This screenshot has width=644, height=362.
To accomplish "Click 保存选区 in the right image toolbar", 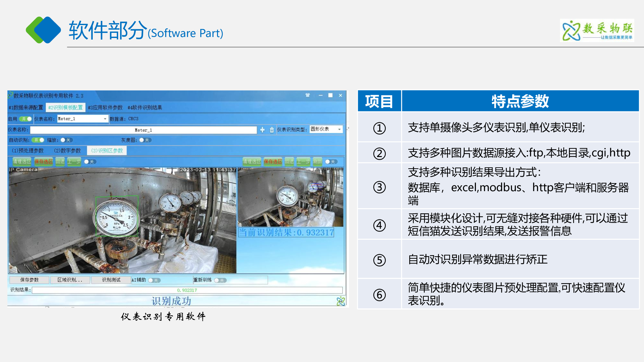I will [273, 162].
